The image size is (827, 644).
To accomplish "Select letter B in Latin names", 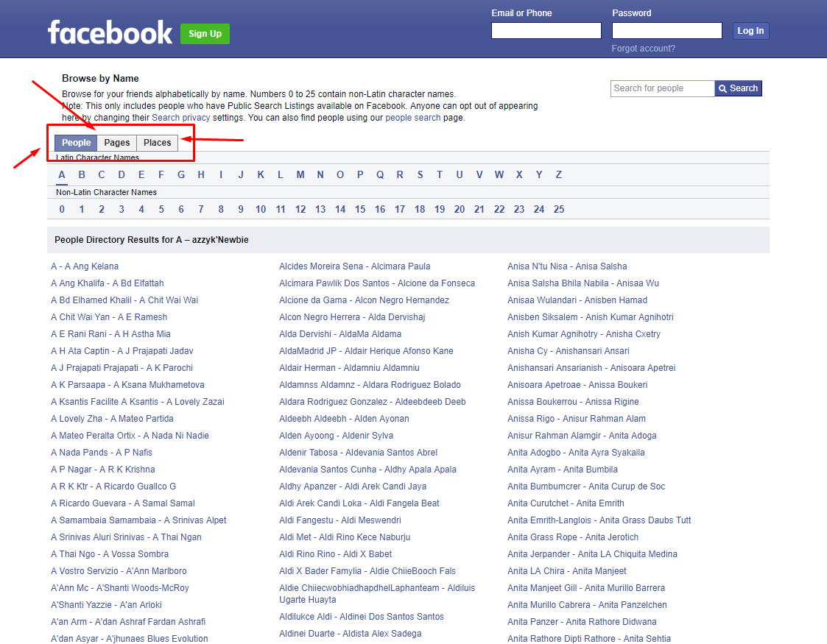I will [82, 175].
